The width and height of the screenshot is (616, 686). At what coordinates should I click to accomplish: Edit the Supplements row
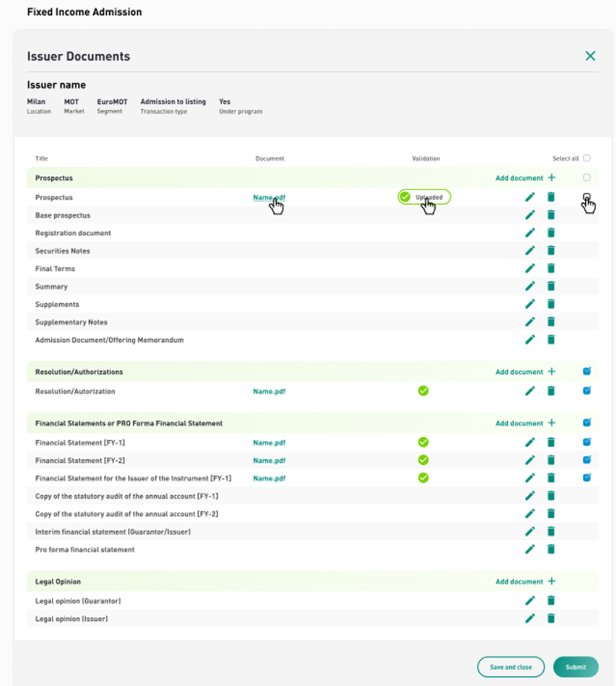(530, 304)
